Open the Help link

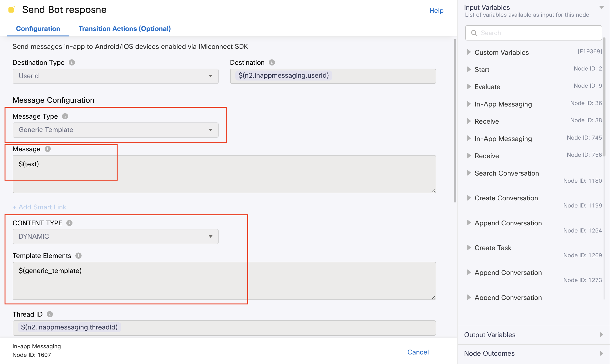click(x=436, y=10)
